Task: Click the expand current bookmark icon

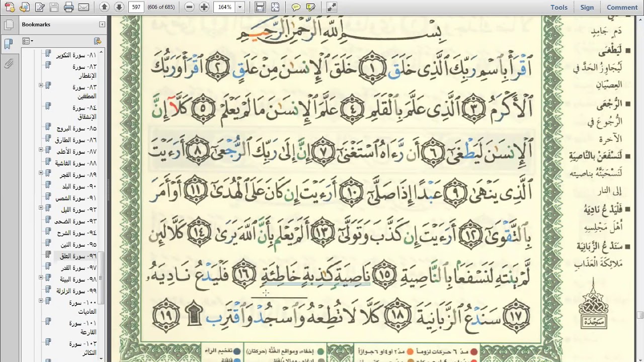Action: pos(97,41)
